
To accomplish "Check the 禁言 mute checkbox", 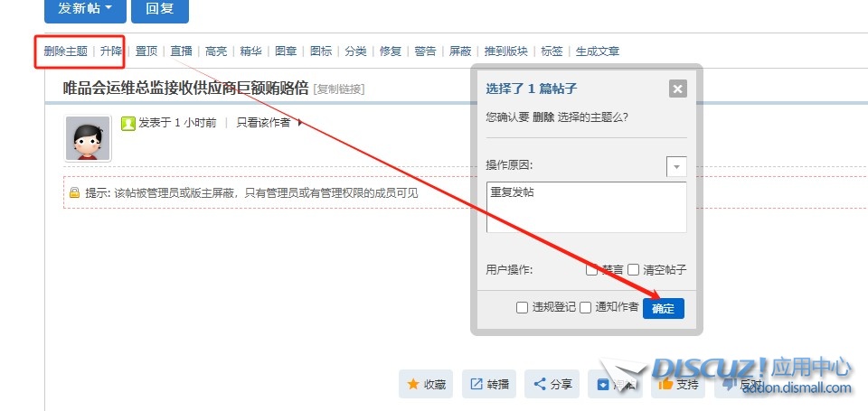I will coord(591,270).
